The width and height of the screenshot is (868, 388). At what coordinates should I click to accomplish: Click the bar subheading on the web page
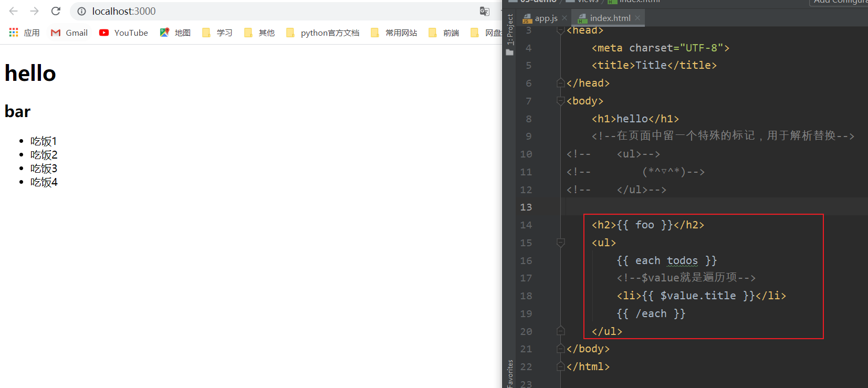pyautogui.click(x=18, y=111)
